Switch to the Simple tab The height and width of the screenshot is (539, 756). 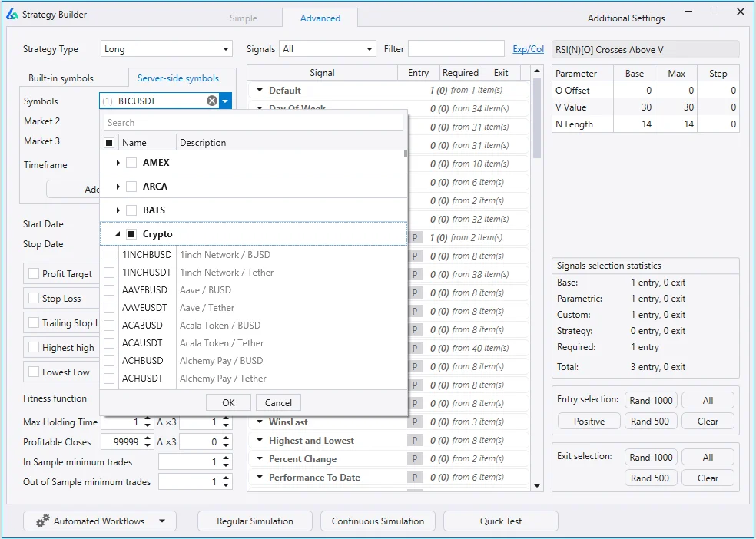[244, 18]
